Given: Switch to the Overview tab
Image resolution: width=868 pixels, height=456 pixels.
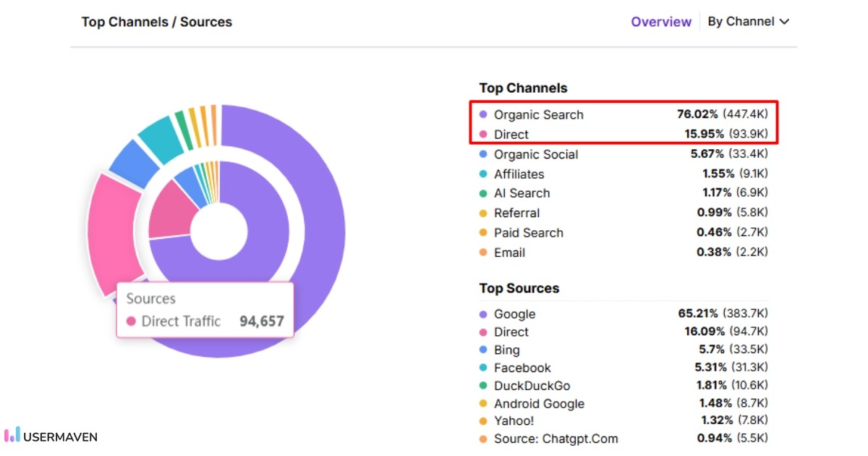Looking at the screenshot, I should (661, 22).
